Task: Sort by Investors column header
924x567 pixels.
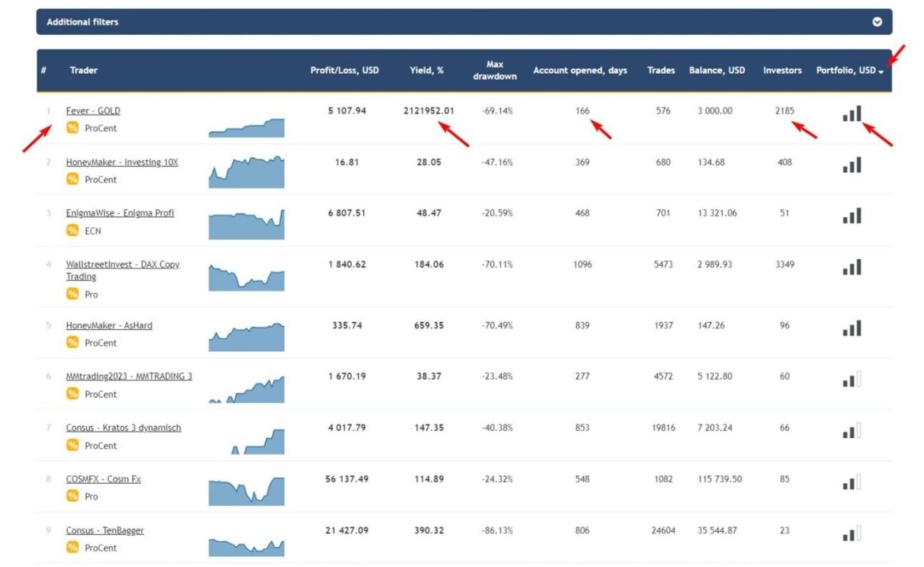Action: [x=782, y=70]
